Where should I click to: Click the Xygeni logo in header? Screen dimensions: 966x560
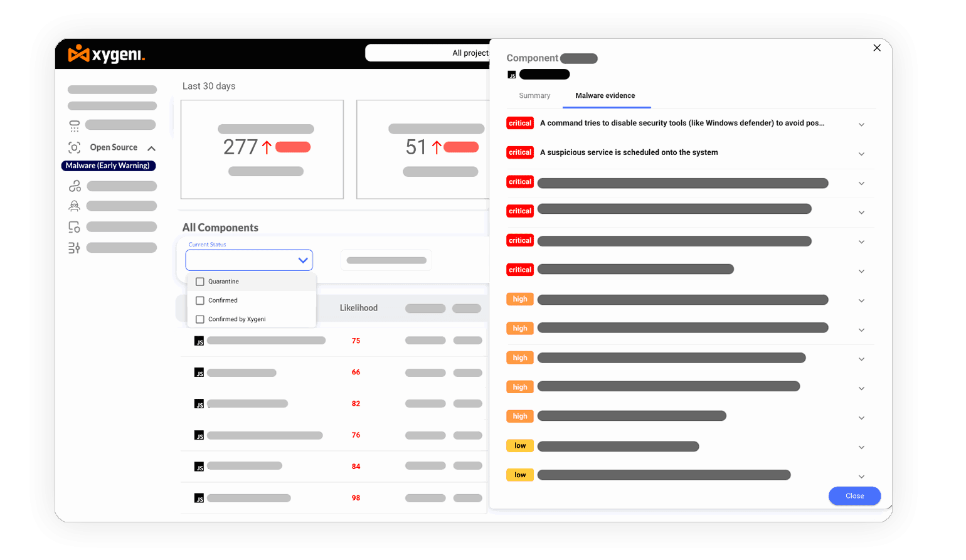click(106, 55)
